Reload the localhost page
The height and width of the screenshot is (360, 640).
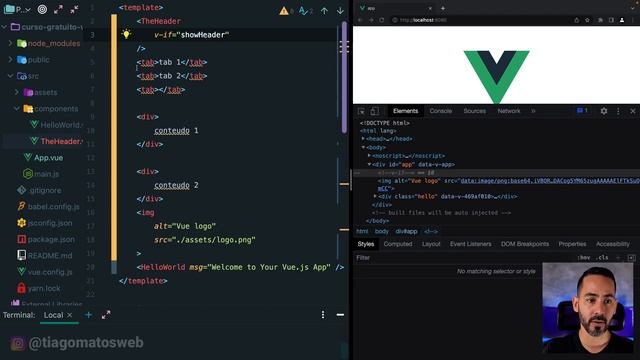click(x=382, y=20)
